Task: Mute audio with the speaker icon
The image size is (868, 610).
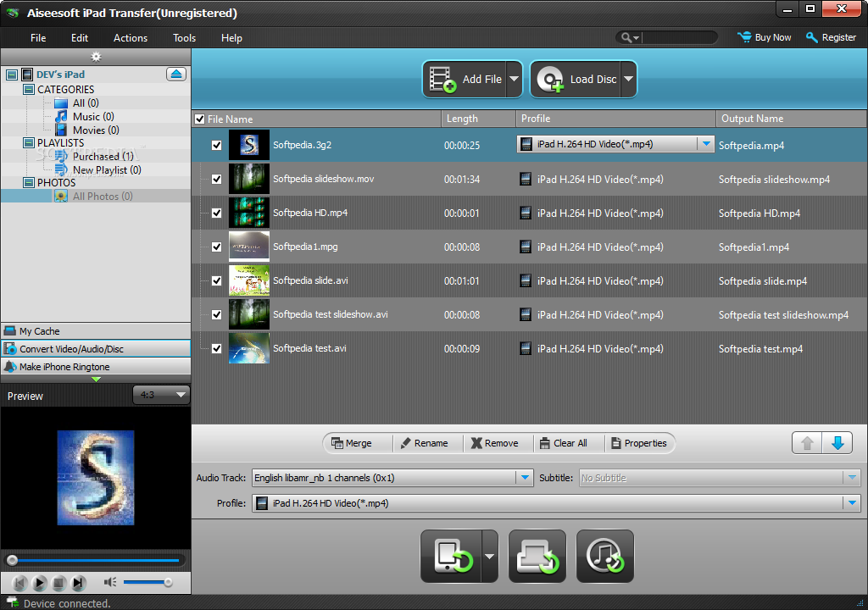Action: (x=110, y=582)
